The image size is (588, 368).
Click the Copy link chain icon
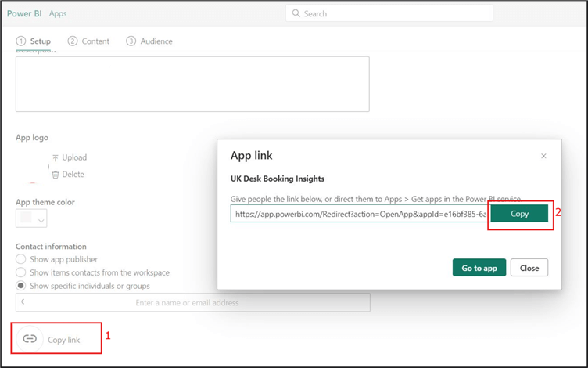tap(30, 339)
